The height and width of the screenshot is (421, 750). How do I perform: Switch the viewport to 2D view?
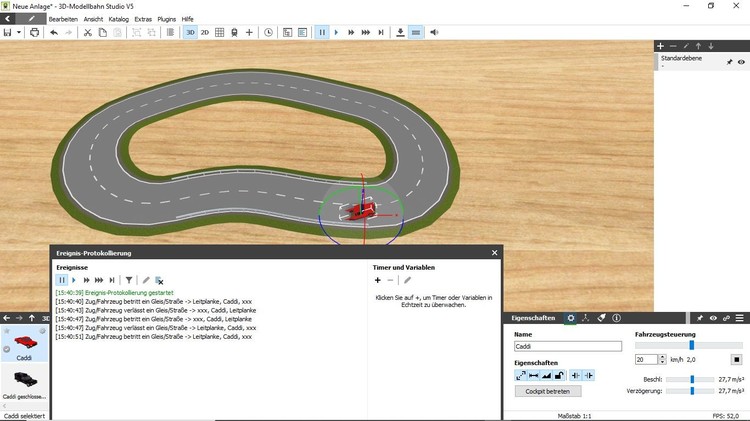[x=205, y=32]
